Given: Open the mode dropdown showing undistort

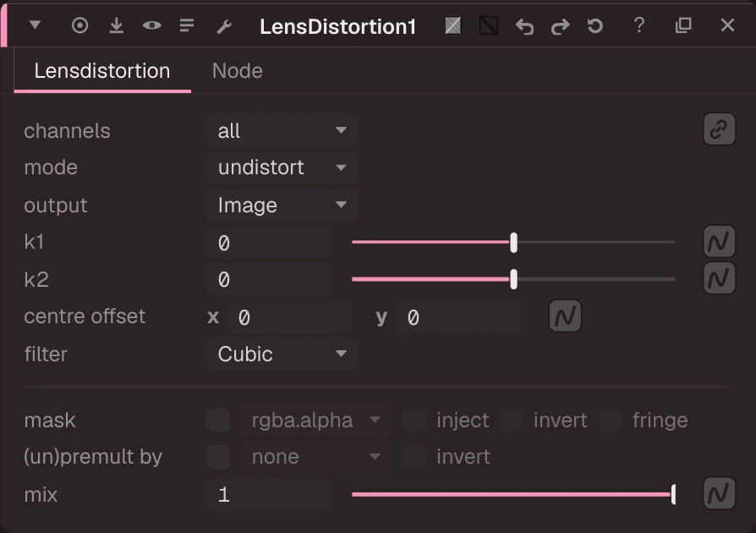Looking at the screenshot, I should [x=282, y=168].
